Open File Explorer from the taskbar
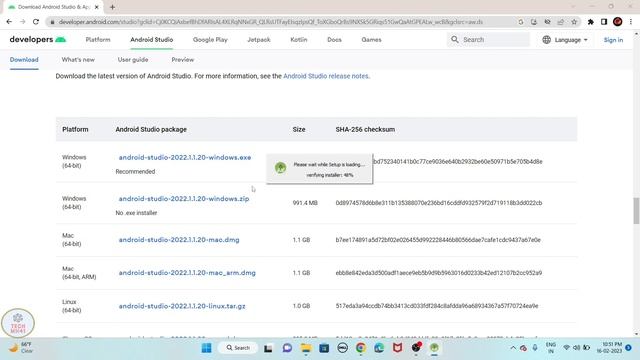 coord(306,348)
